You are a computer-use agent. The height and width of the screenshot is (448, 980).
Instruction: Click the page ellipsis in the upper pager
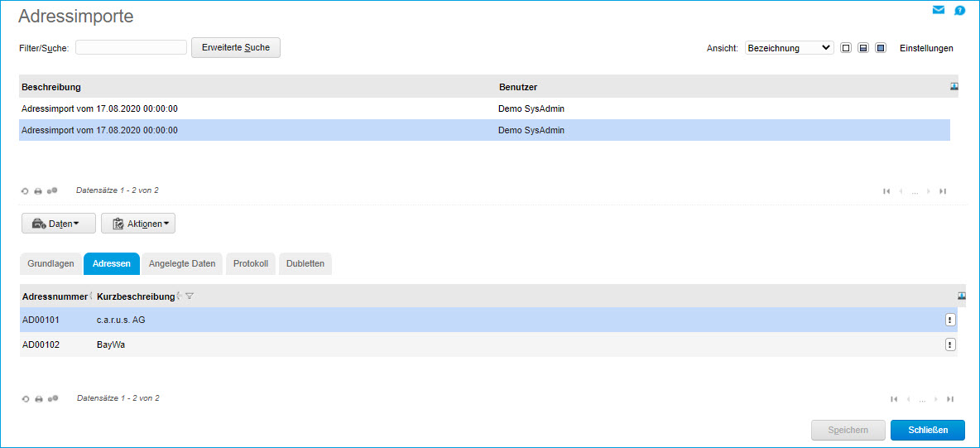click(x=915, y=192)
